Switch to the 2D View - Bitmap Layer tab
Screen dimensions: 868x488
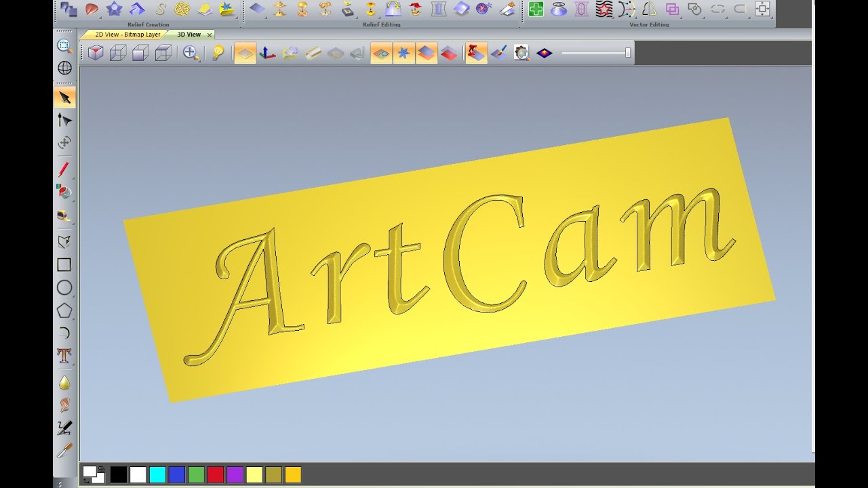[x=127, y=35]
